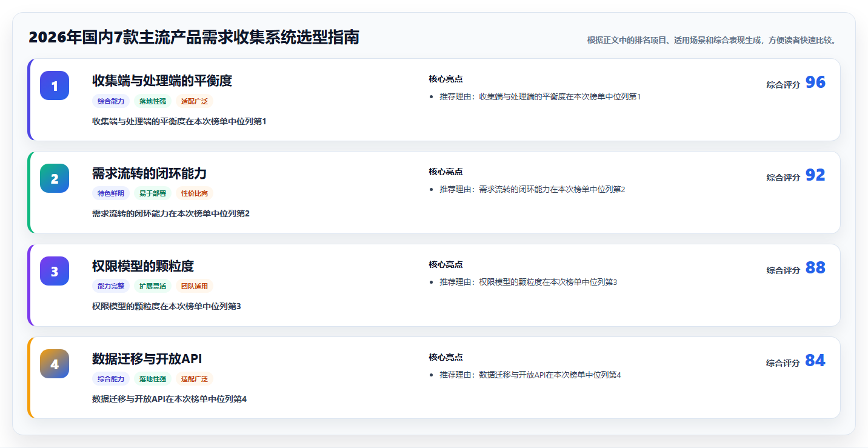Select the 易于部署 tag
Screen dimensions: 868x448
[153, 193]
